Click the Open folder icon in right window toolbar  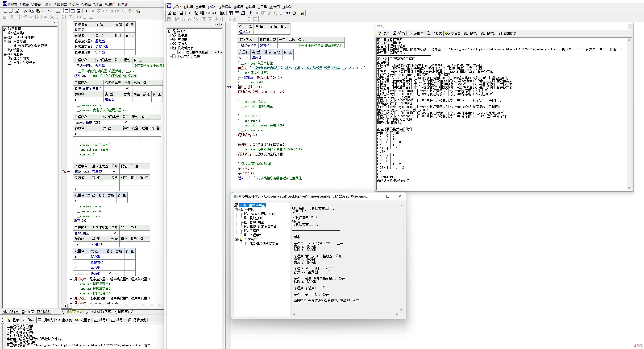point(176,13)
